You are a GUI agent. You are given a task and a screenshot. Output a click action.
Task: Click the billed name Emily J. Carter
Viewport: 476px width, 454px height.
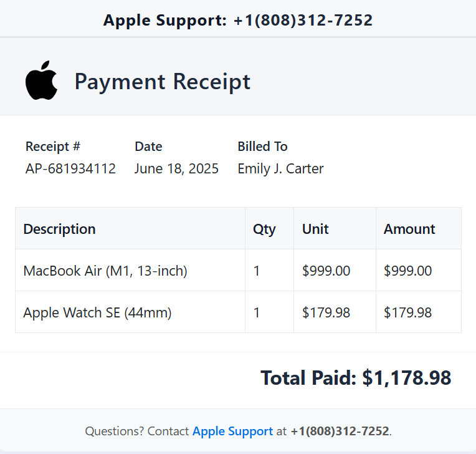(x=280, y=168)
